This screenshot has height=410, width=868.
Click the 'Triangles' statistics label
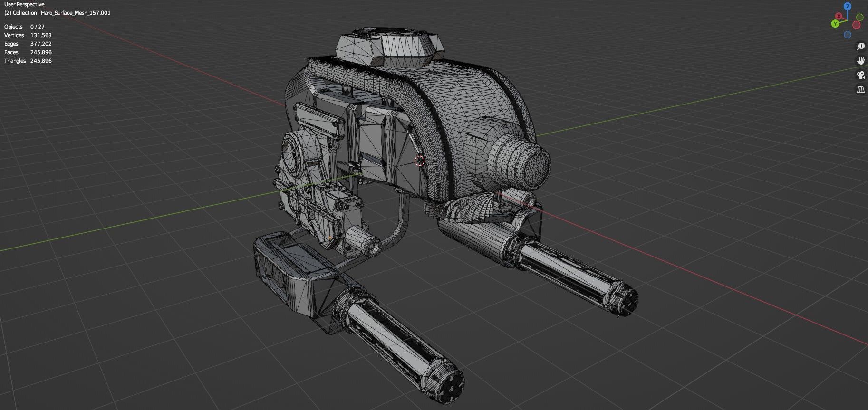coord(15,61)
